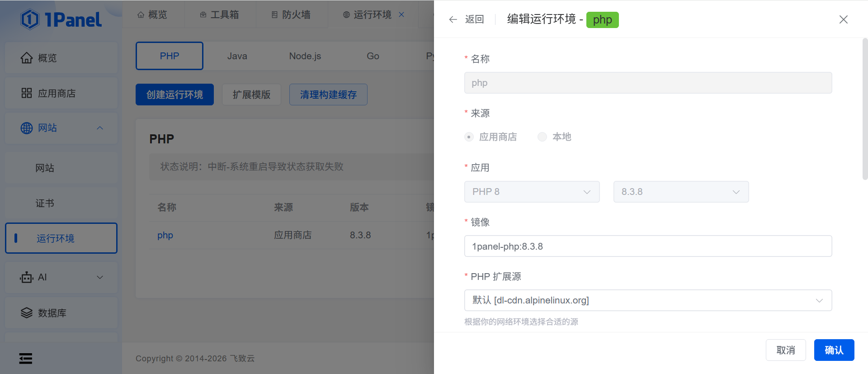Open the AI robot icon menu
The height and width of the screenshot is (374, 868).
click(x=27, y=277)
